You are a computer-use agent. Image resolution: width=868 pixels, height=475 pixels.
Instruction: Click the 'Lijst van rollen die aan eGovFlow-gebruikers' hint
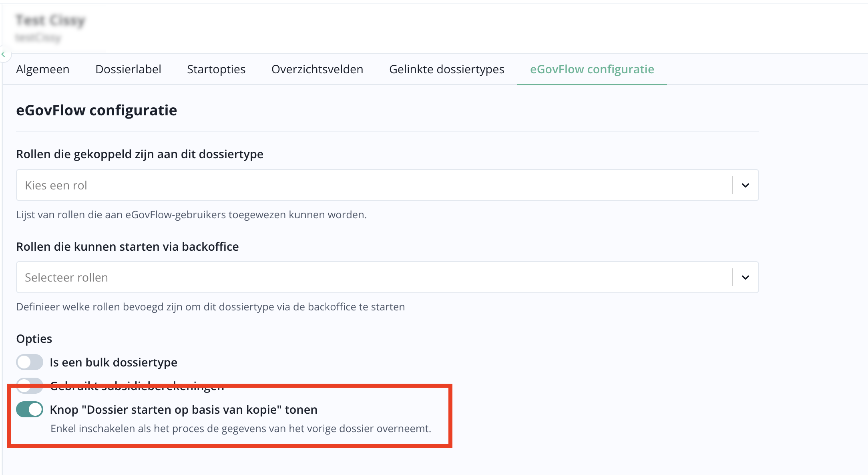(x=191, y=215)
